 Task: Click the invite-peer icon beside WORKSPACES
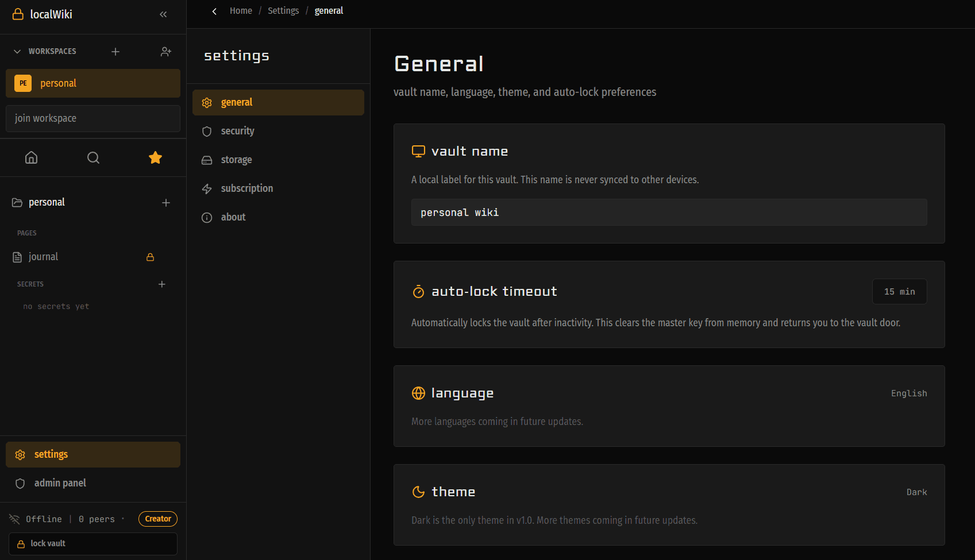[165, 51]
